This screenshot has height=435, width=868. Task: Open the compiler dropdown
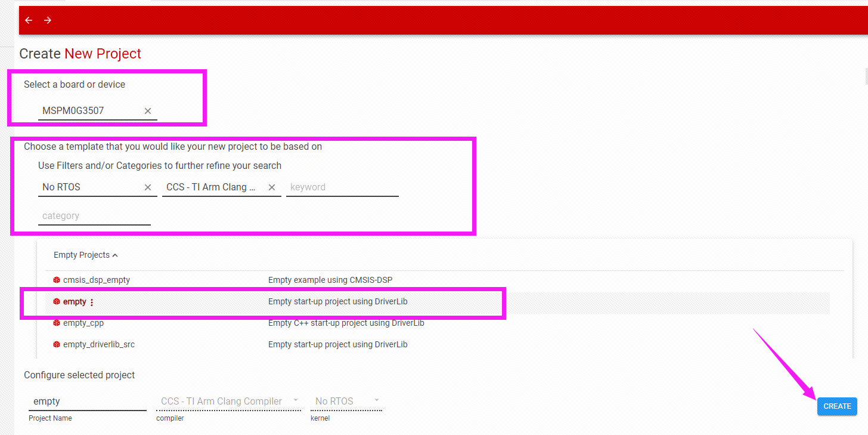tap(229, 401)
